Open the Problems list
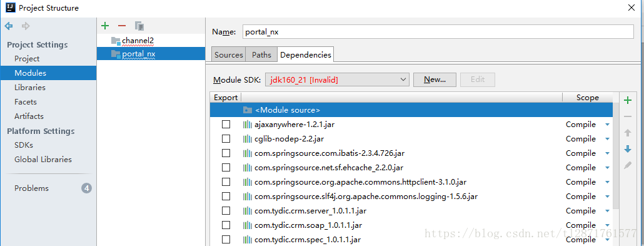Viewport: 644px width, 246px height. point(32,188)
